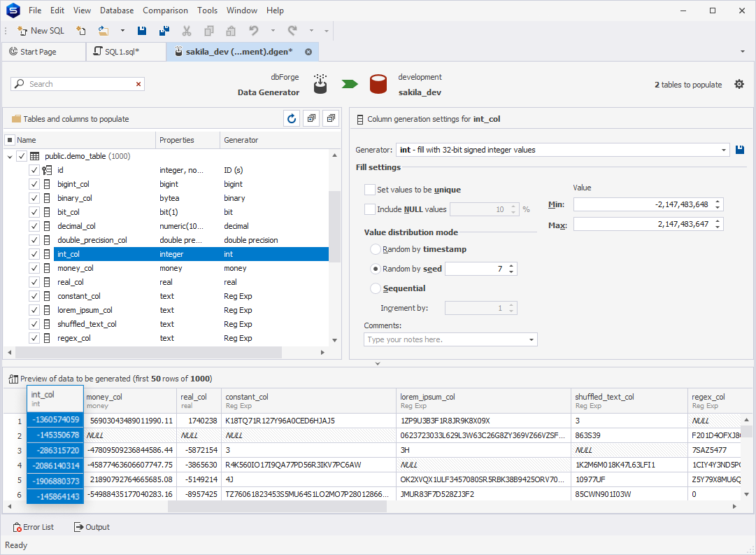Open the Error List panel
Image resolution: width=756 pixels, height=555 pixels.
tap(33, 527)
